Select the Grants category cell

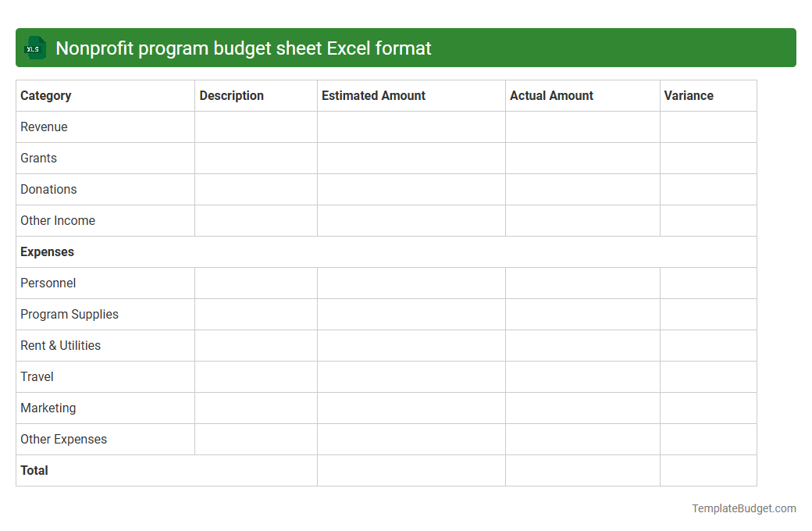(38, 158)
